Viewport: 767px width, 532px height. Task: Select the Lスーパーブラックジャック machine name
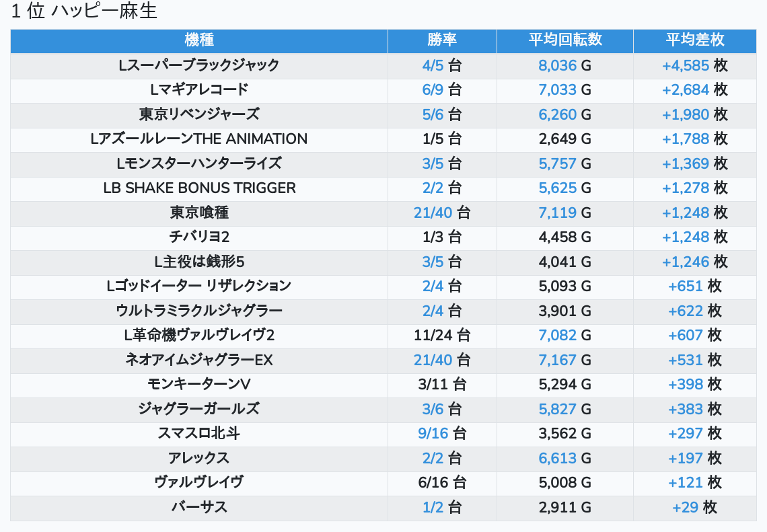[198, 65]
